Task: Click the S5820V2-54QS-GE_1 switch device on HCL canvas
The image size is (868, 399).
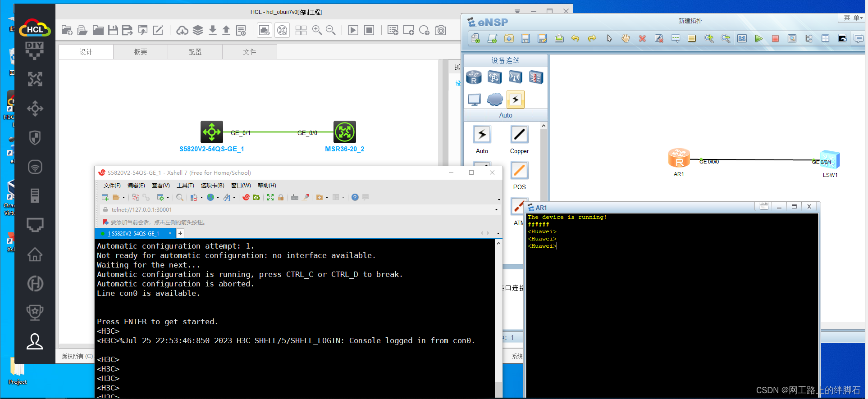Action: 212,132
